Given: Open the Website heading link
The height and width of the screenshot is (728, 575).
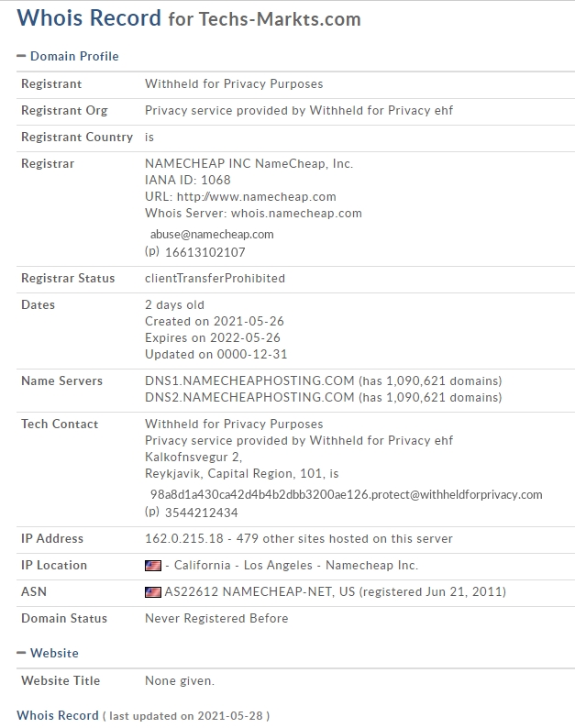Looking at the screenshot, I should coord(54,653).
